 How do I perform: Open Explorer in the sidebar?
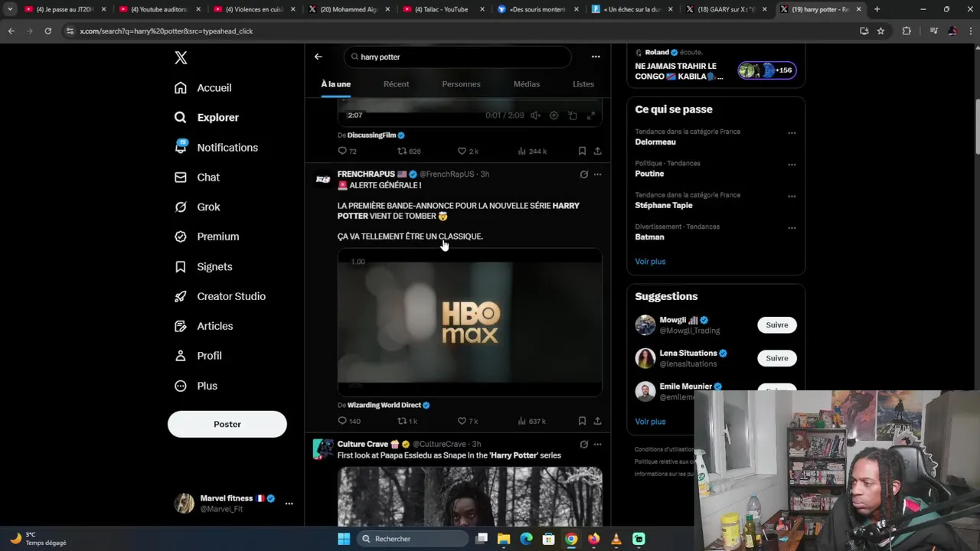[207, 118]
